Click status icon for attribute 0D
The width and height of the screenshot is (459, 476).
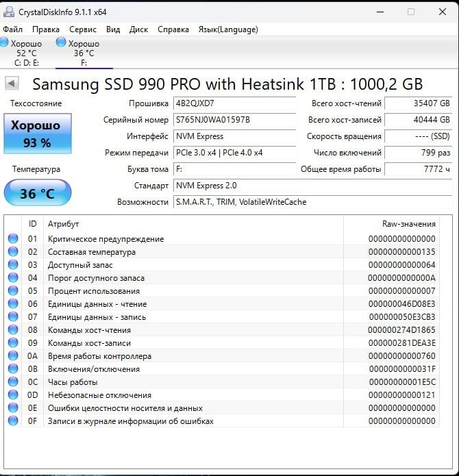[x=13, y=395]
